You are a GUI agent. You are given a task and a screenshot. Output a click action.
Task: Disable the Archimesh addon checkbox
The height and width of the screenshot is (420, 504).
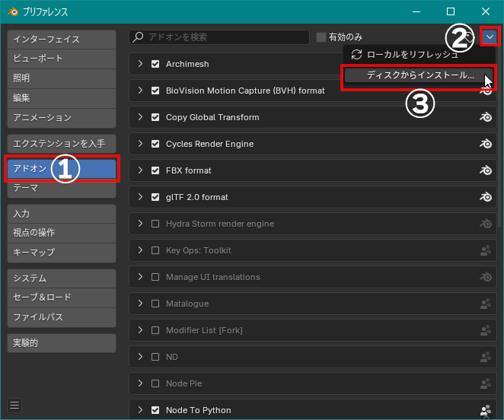(155, 64)
